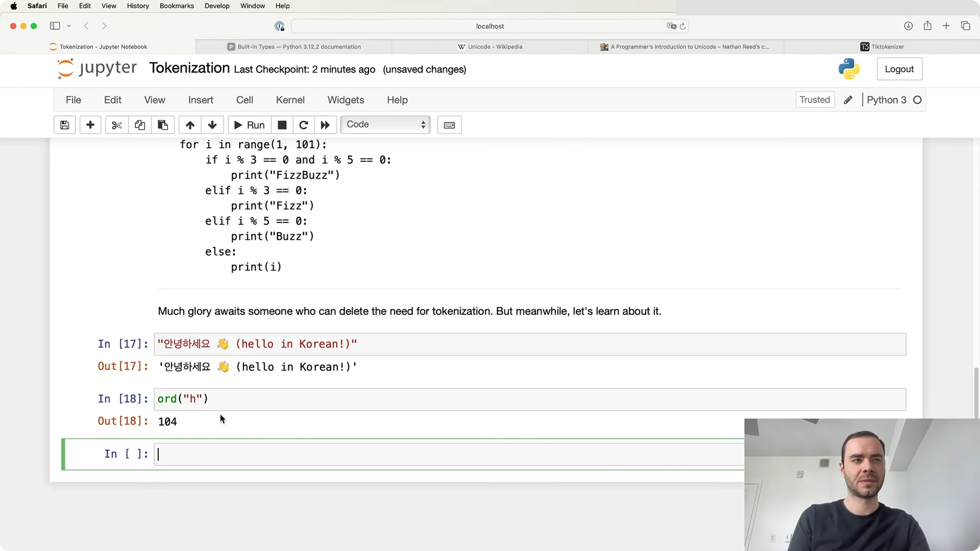Viewport: 980px width, 551px height.
Task: Open Jupyter's File menu
Action: point(73,99)
